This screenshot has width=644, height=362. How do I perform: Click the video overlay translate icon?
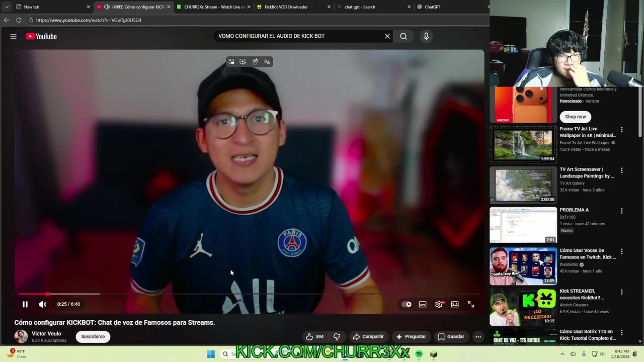click(x=267, y=61)
